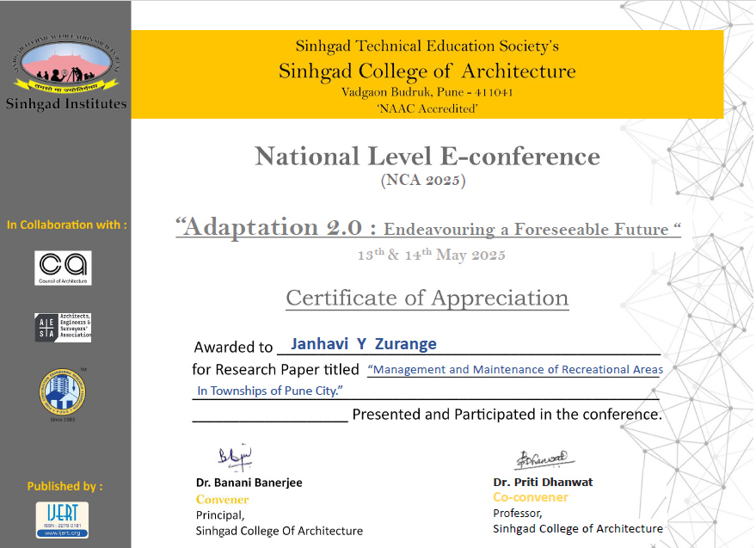Click Dr. Banani Banerjee's signature
Screen dimensions: 756x548
coord(235,456)
